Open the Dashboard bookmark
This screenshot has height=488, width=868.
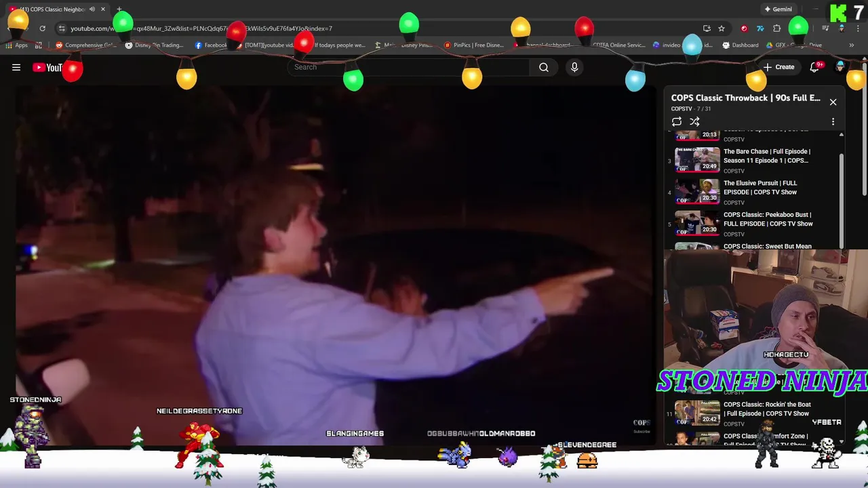tap(741, 45)
